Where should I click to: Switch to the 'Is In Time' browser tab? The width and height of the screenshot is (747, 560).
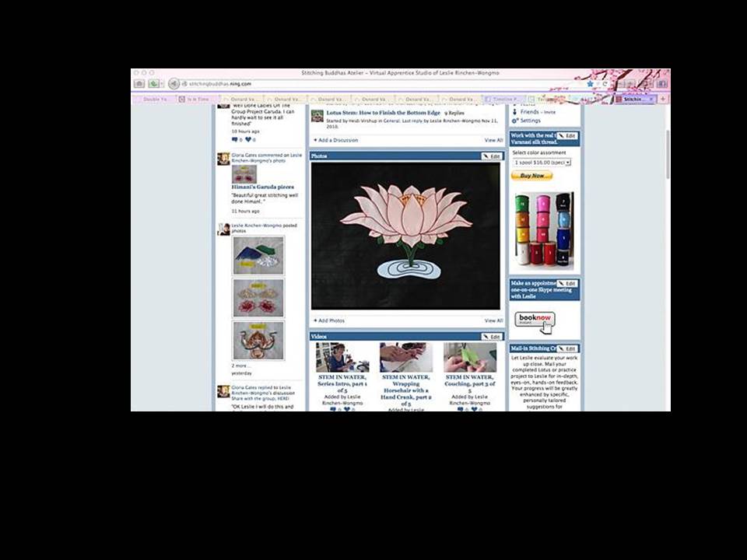pyautogui.click(x=198, y=99)
